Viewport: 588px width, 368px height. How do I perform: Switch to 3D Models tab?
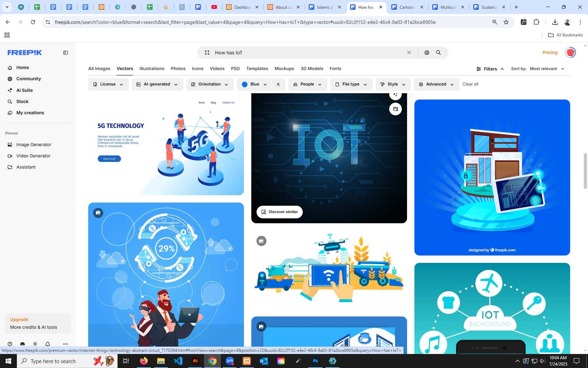coord(312,69)
